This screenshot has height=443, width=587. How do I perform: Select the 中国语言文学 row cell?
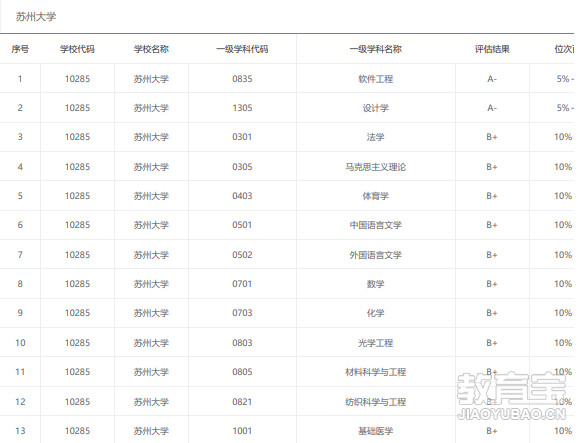point(375,225)
